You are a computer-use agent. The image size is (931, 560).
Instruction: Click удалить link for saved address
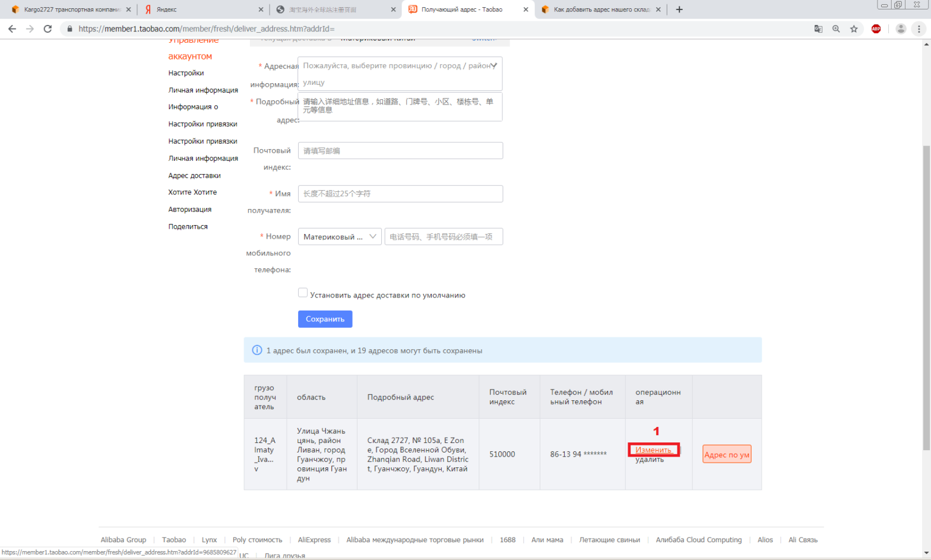point(650,460)
